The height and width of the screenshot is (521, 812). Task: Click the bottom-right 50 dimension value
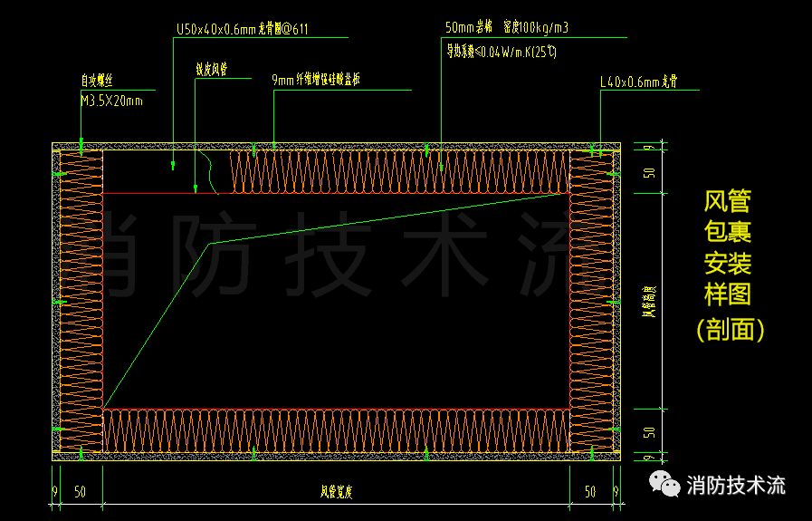click(590, 492)
